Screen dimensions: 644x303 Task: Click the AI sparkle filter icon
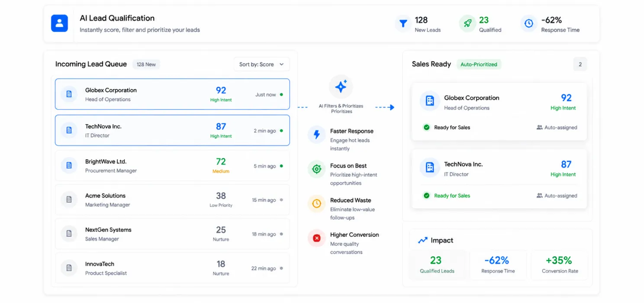coord(341,87)
